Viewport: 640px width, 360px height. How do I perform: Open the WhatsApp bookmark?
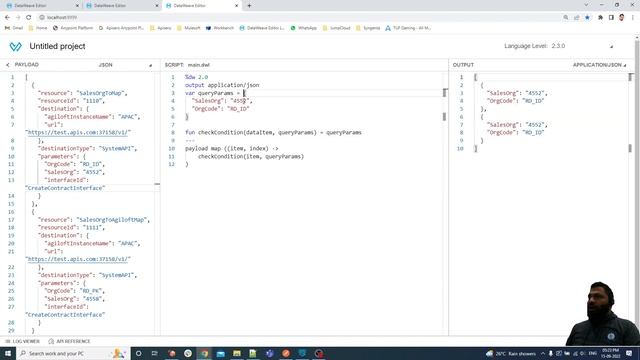[x=304, y=28]
